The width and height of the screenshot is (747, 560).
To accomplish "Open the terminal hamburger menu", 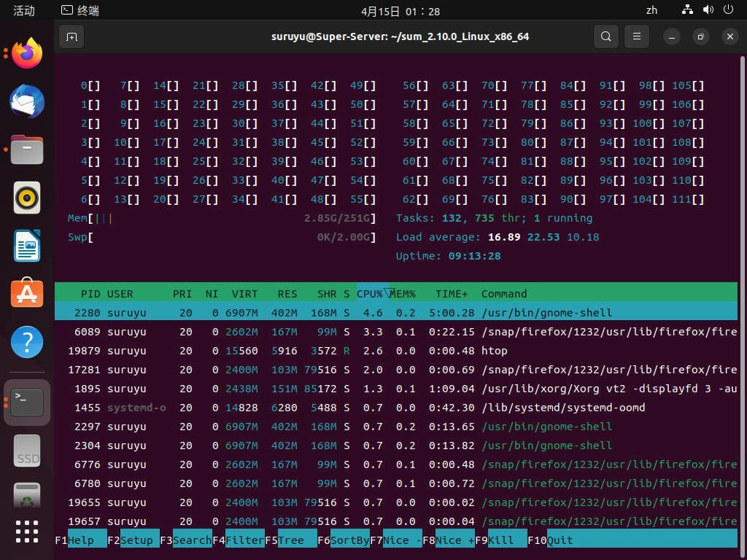I will pyautogui.click(x=636, y=36).
